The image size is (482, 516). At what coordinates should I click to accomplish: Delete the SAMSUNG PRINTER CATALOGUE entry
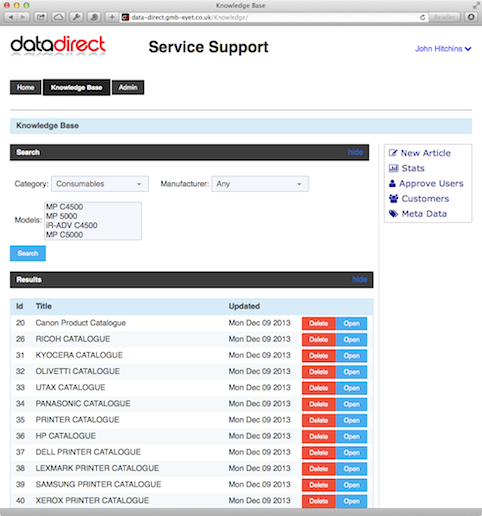[319, 485]
